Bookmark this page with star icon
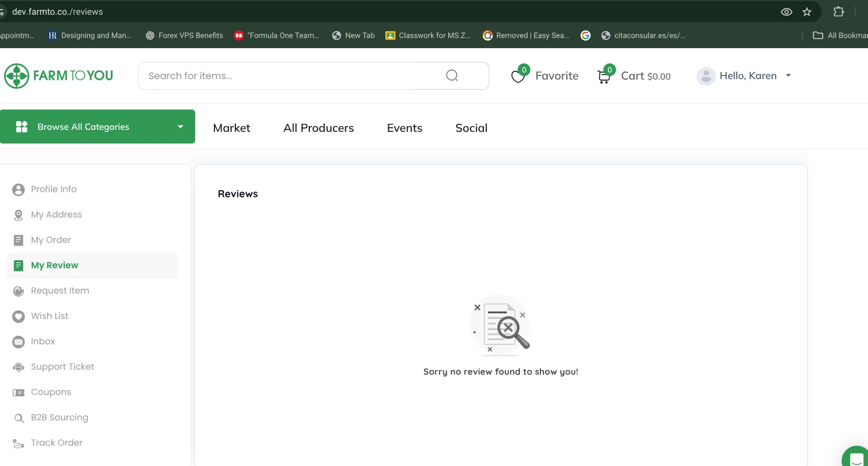 point(807,12)
